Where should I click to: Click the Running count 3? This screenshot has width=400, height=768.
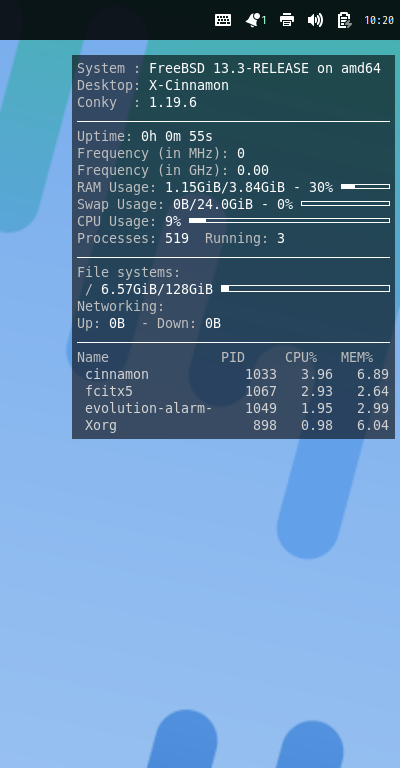tap(281, 239)
